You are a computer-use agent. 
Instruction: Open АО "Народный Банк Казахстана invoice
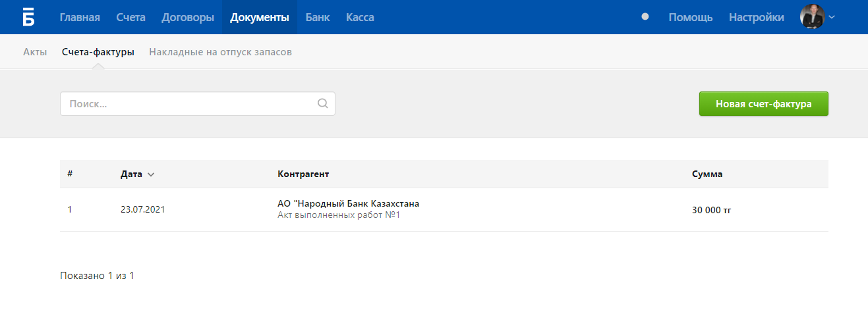349,203
